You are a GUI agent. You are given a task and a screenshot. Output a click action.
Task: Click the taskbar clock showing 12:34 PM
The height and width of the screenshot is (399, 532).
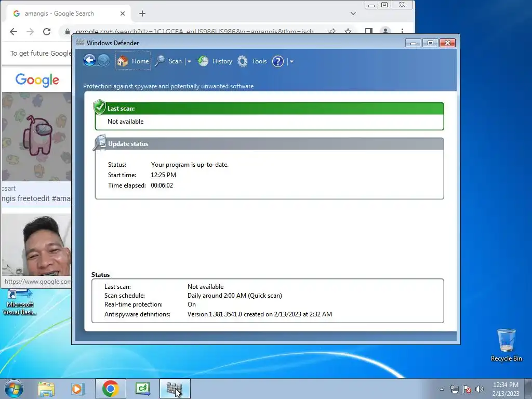[x=506, y=389]
